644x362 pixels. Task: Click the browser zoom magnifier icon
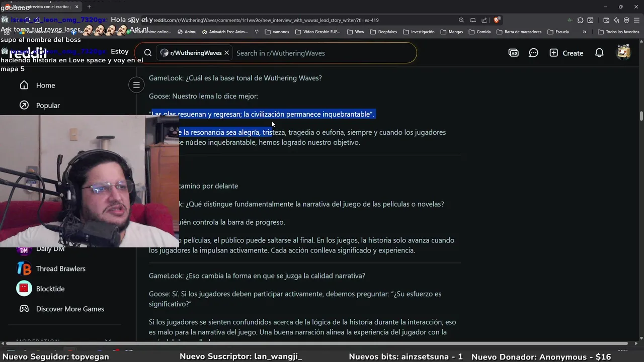point(461,20)
